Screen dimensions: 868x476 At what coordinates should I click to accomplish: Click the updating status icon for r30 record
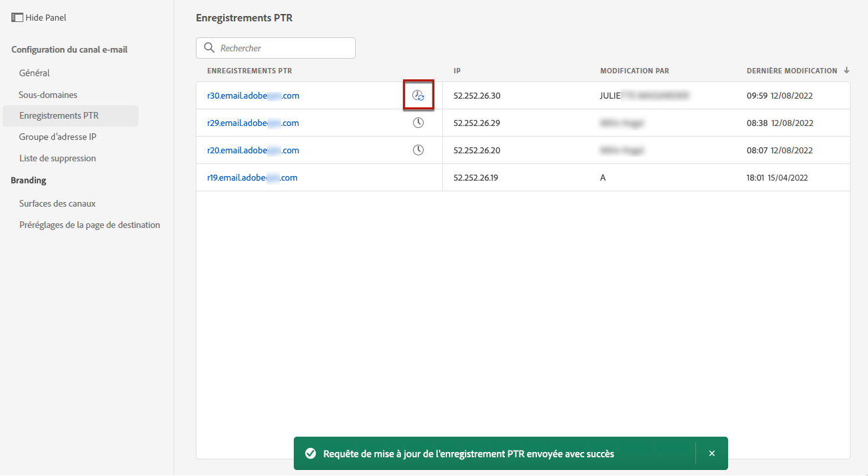coord(418,95)
